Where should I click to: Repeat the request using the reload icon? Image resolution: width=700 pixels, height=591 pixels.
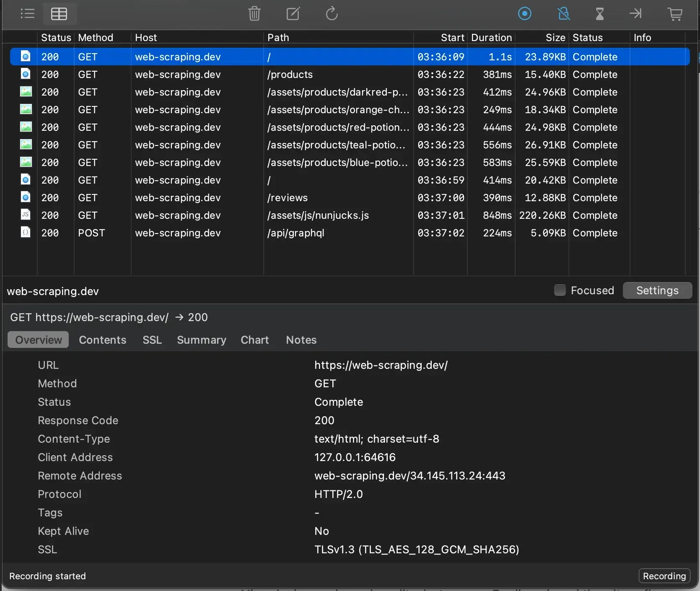332,14
